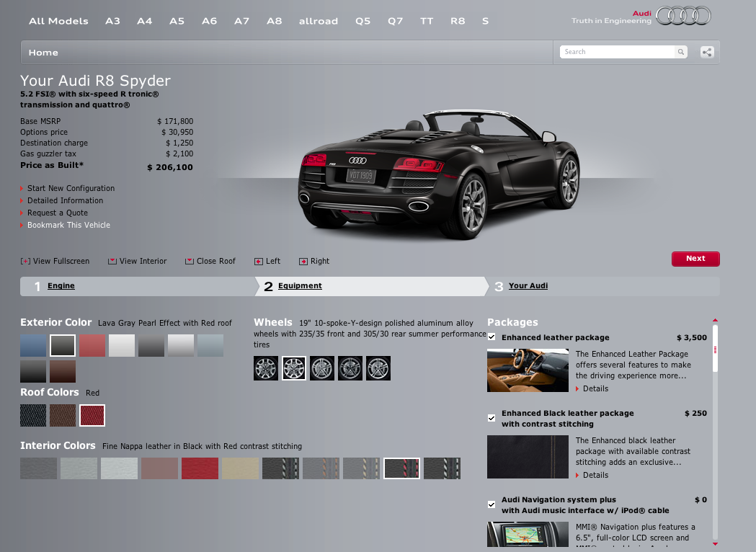This screenshot has height=552, width=756.
Task: Expand Details for Enhanced Black leather package
Action: click(x=595, y=475)
